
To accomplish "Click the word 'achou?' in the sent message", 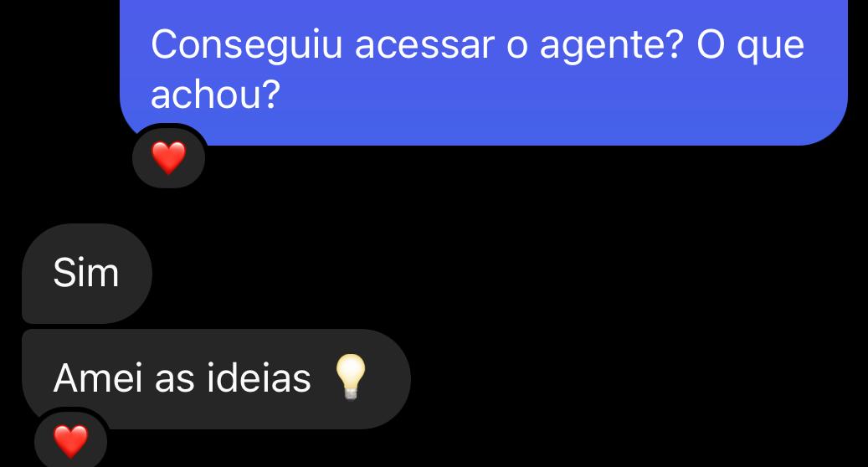I will [216, 94].
